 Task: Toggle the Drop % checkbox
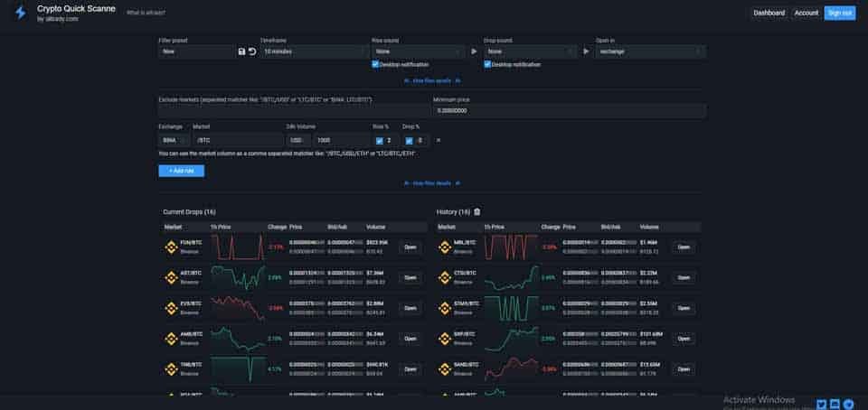[409, 141]
